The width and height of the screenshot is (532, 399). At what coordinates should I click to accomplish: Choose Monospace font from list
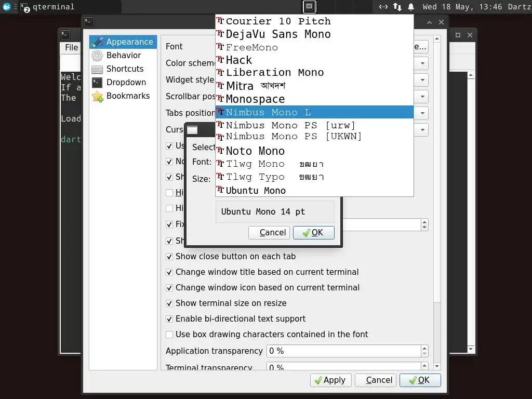[314, 99]
